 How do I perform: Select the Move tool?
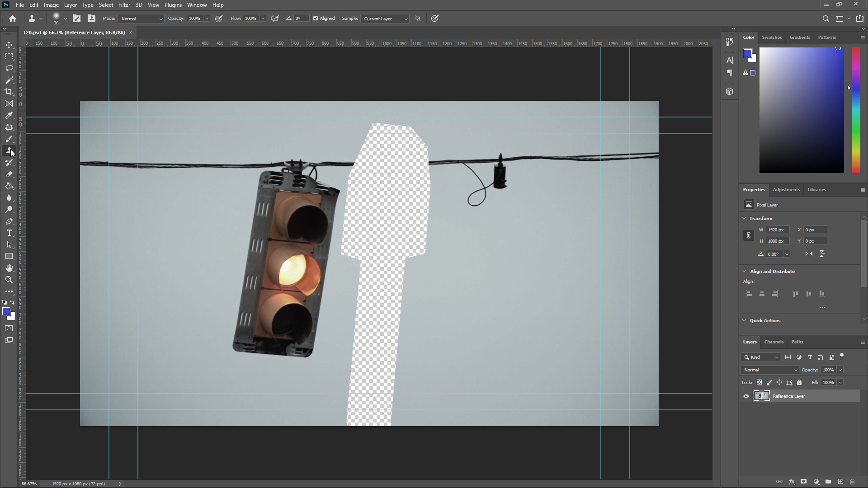click(9, 45)
